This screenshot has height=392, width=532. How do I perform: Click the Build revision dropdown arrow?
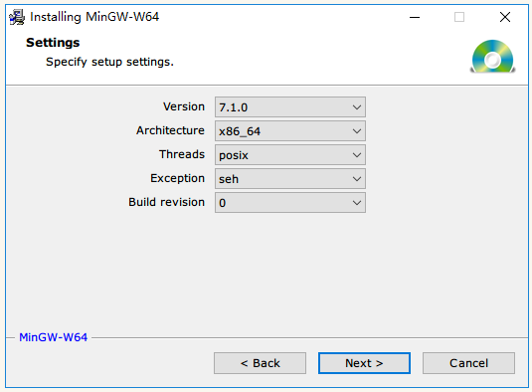(357, 203)
